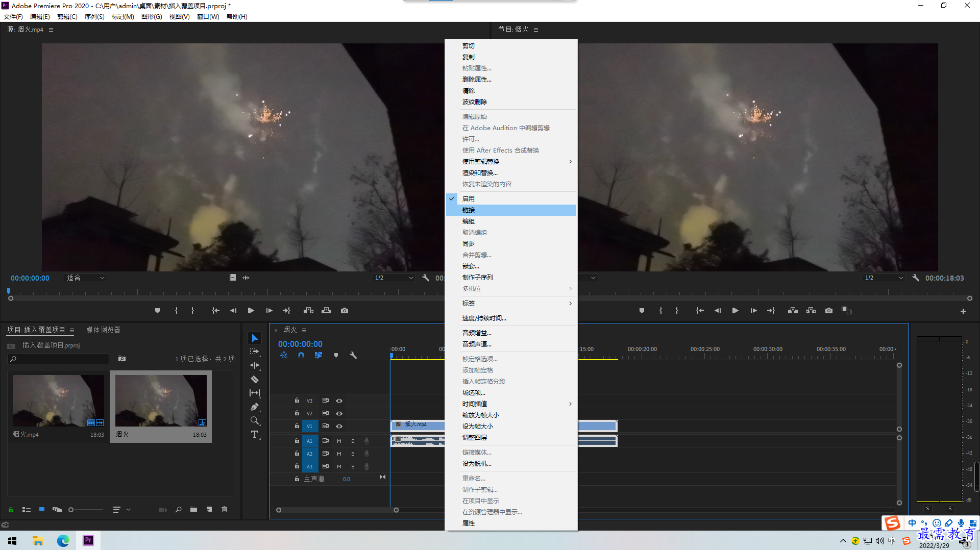The height and width of the screenshot is (550, 980).
Task: Choose 速度/持续时间... in context menu
Action: click(x=511, y=318)
